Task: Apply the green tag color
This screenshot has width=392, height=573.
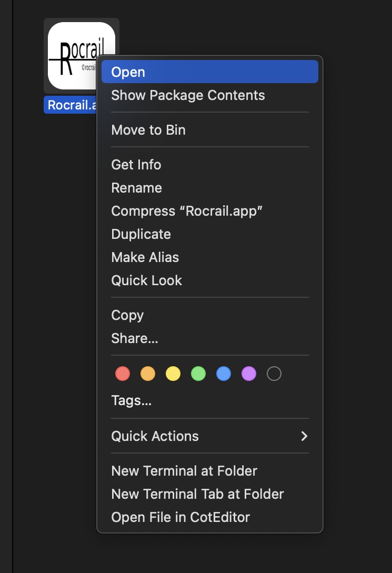Action: (x=198, y=374)
